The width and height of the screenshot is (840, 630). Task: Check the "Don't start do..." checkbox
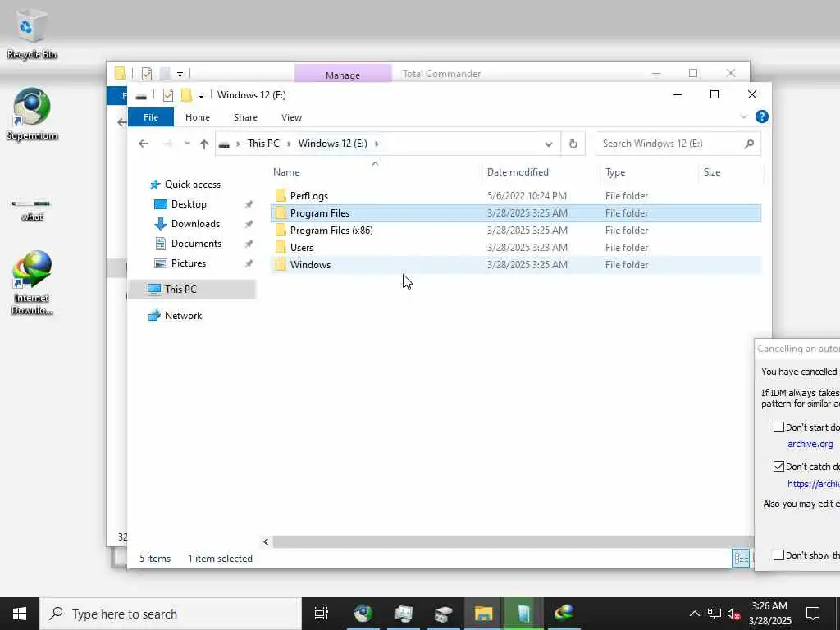(x=779, y=427)
